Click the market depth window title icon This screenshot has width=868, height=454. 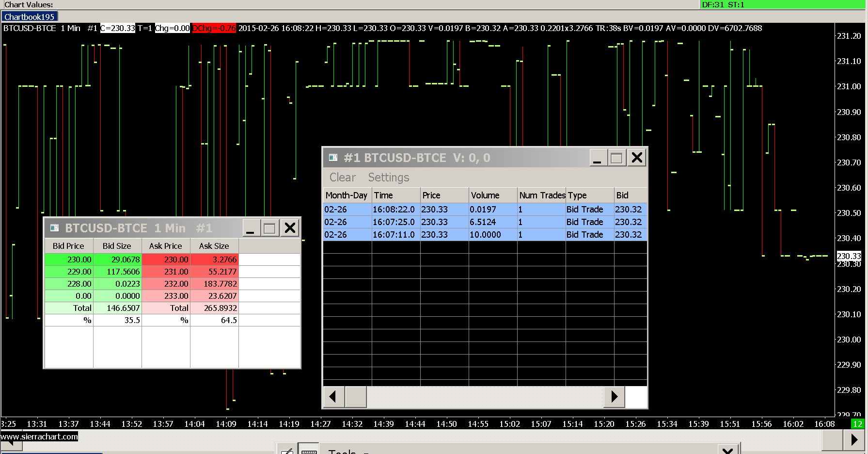coord(54,228)
